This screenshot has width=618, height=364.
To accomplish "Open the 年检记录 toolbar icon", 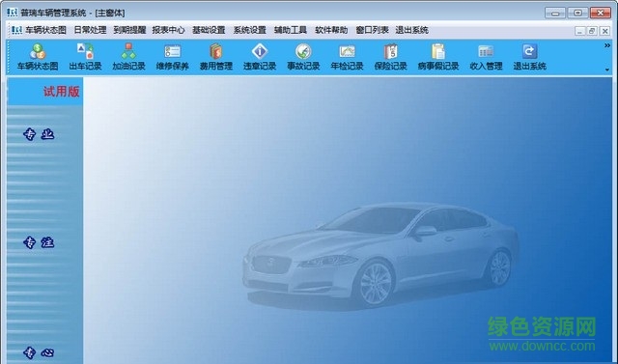I will [347, 57].
